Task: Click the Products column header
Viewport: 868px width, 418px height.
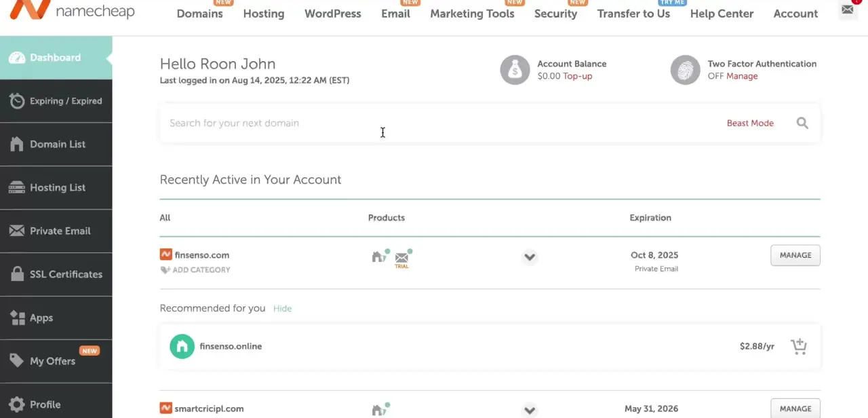Action: (387, 218)
